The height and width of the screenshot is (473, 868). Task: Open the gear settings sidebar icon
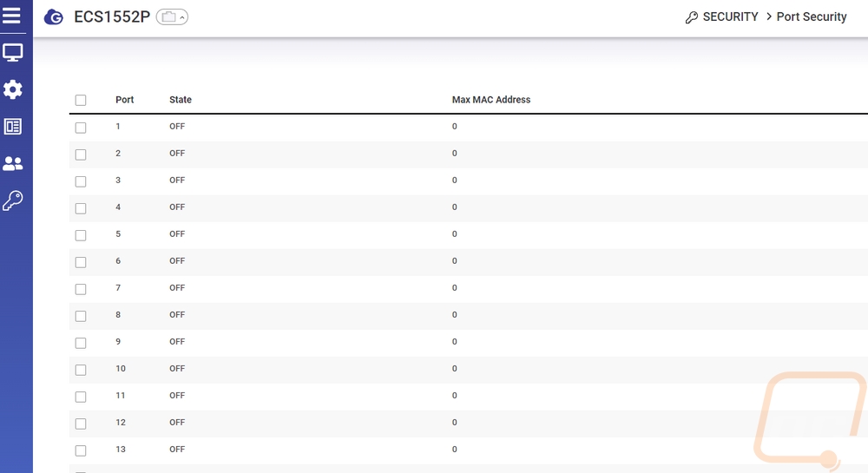pyautogui.click(x=12, y=89)
